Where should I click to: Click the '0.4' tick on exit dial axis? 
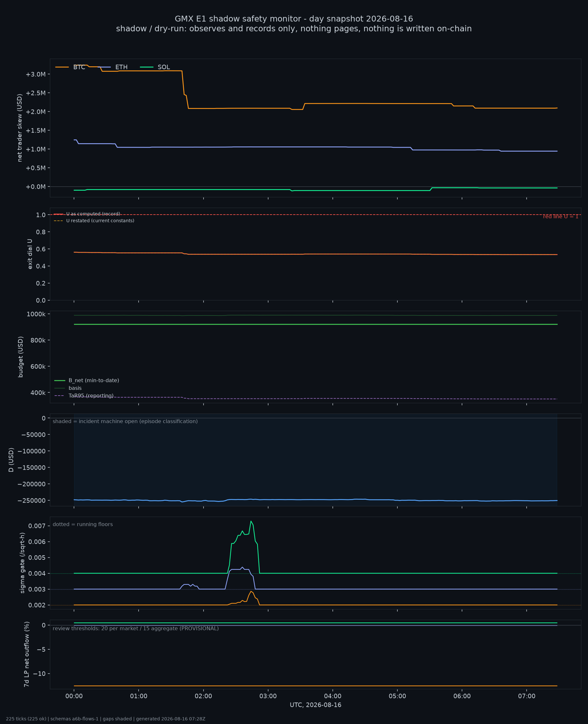point(41,266)
